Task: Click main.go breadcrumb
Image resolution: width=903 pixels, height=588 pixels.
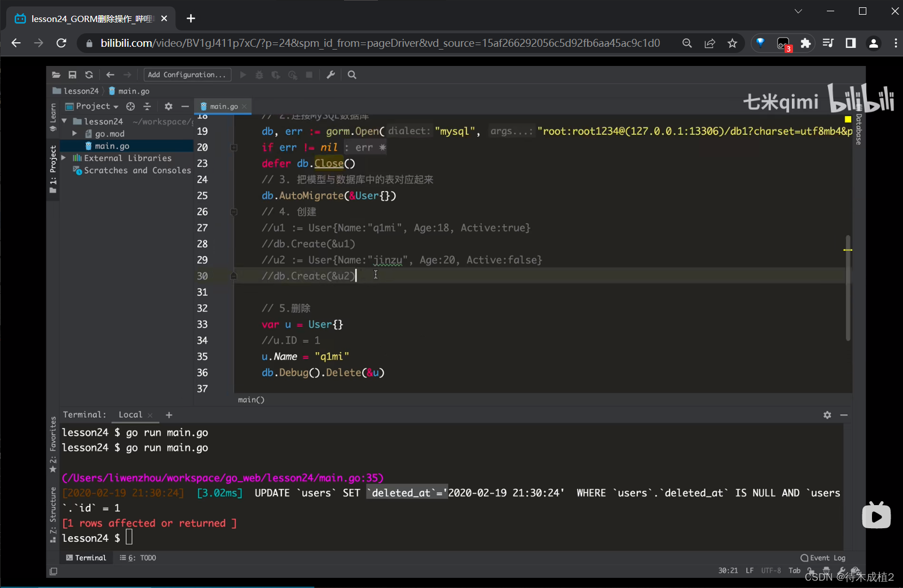Action: 129,91
